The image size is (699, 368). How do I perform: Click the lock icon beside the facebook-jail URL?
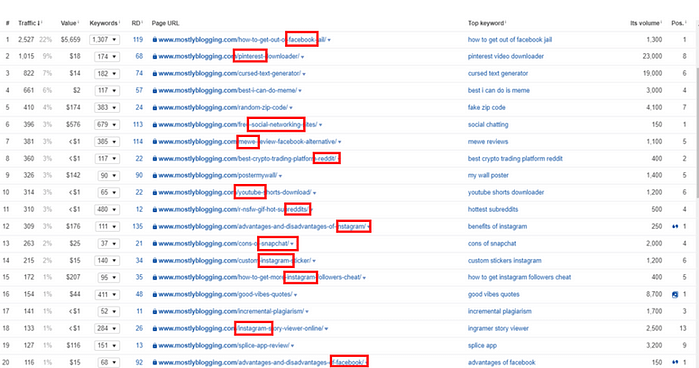pyautogui.click(x=155, y=40)
